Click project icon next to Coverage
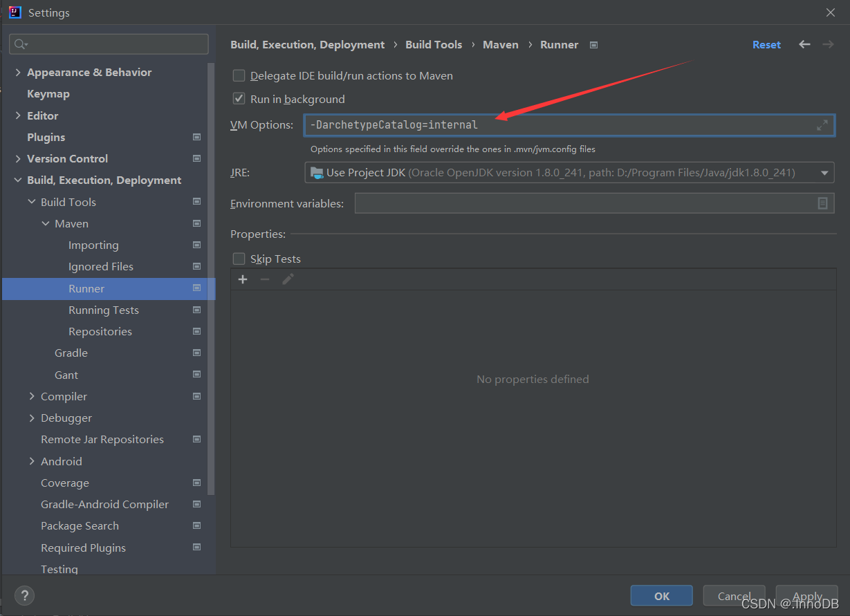Screen dimensions: 850x616 196,483
